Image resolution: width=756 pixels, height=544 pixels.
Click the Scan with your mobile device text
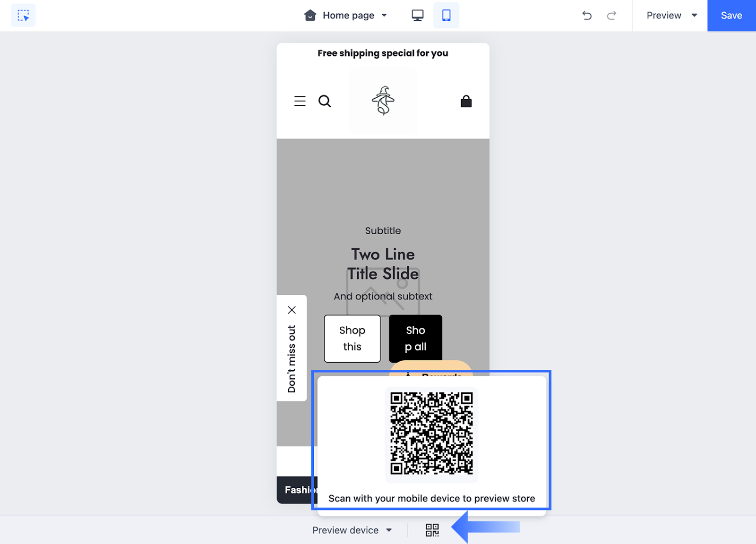point(432,499)
